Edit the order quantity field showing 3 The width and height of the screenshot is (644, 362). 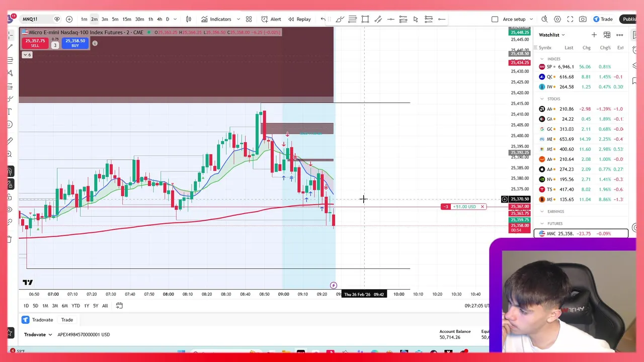[55, 45]
